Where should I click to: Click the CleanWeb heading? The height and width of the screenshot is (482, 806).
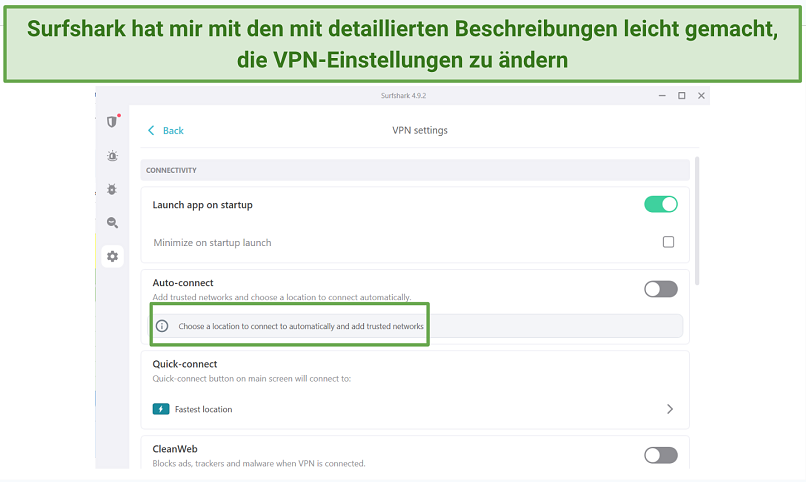(175, 449)
